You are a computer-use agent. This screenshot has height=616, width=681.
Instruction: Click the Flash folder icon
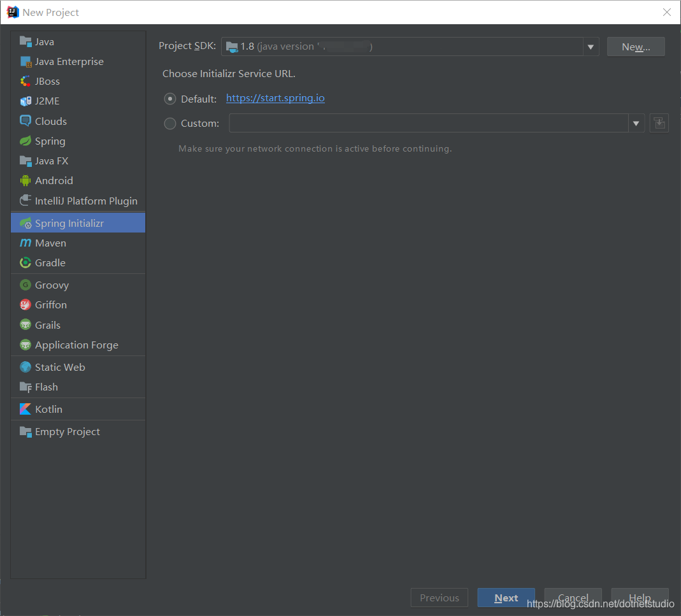pos(25,387)
